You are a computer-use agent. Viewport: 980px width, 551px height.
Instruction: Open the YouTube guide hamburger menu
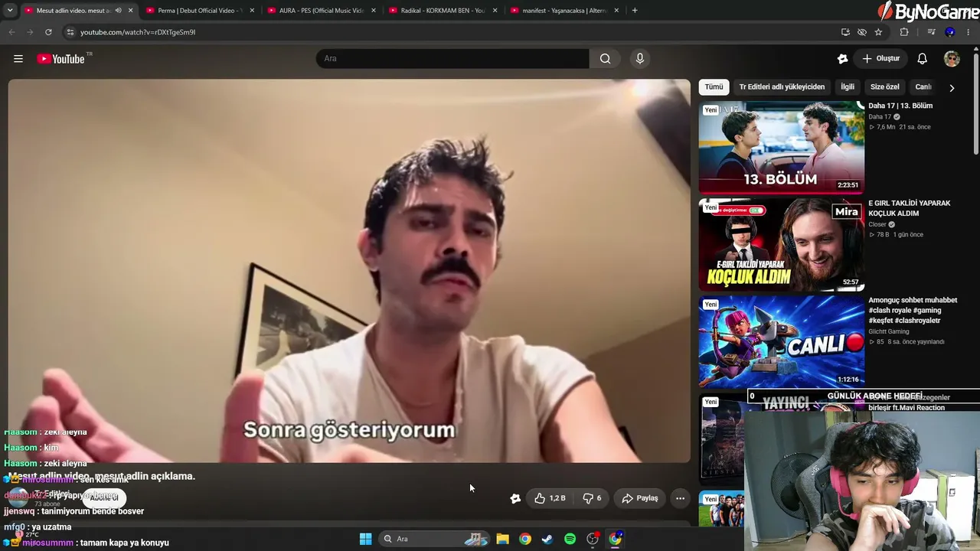tap(18, 59)
